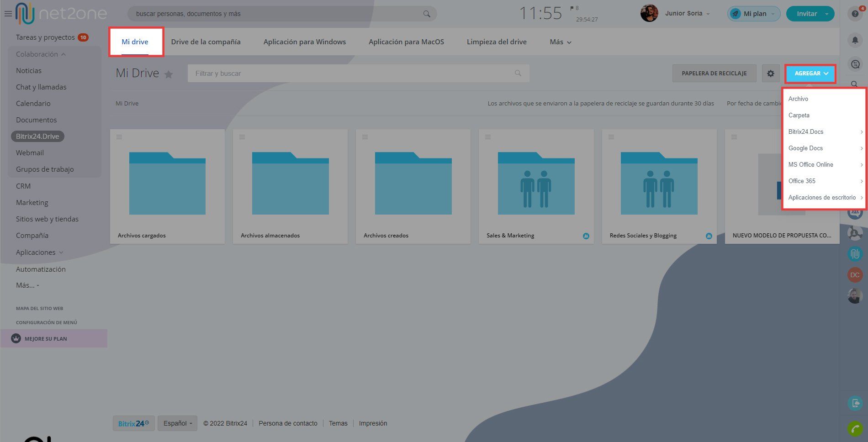Open the Redes Sociales y Blogging row menu icon
This screenshot has width=868, height=442.
[x=611, y=137]
